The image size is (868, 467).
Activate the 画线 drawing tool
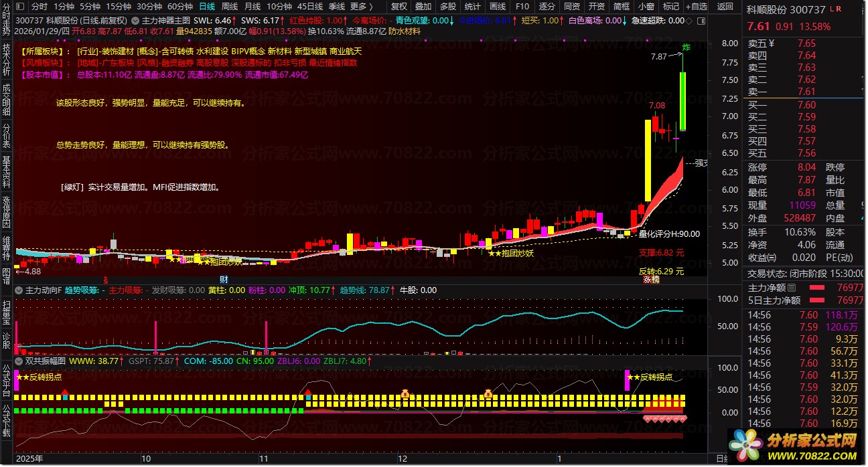[498, 7]
